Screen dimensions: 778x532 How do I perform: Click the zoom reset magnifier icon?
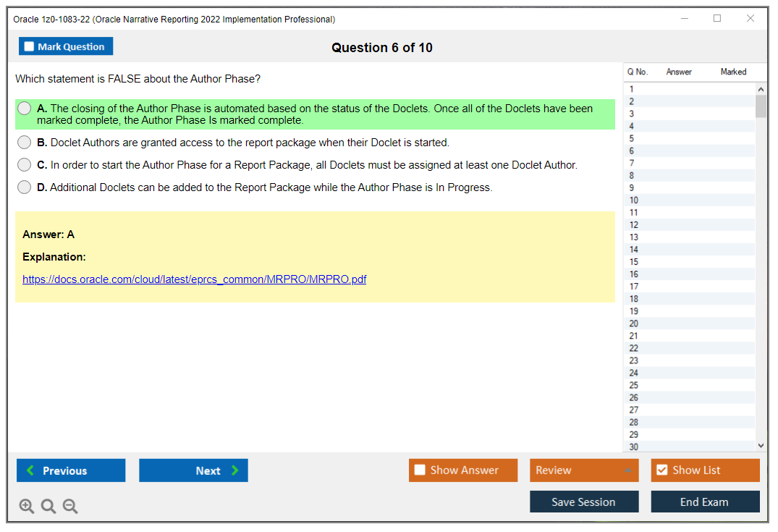pos(48,507)
